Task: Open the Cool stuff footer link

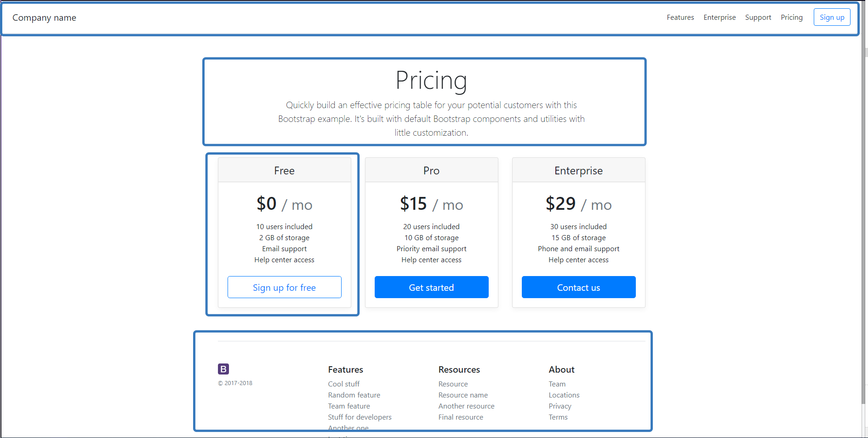Action: (x=343, y=384)
